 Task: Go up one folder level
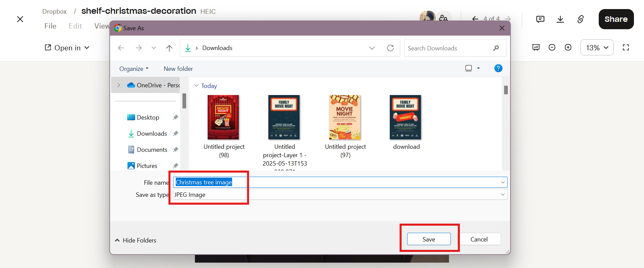[x=169, y=48]
